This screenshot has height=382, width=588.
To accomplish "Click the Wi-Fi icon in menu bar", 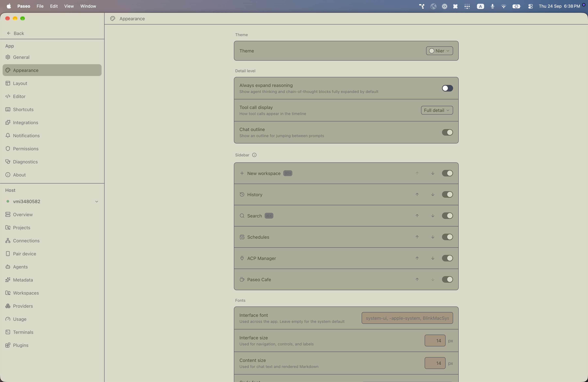I will 504,6.
